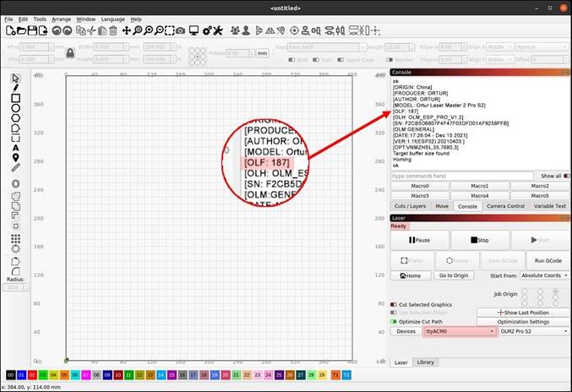572x392 pixels.
Task: Click the Run GCode button
Action: click(x=548, y=261)
